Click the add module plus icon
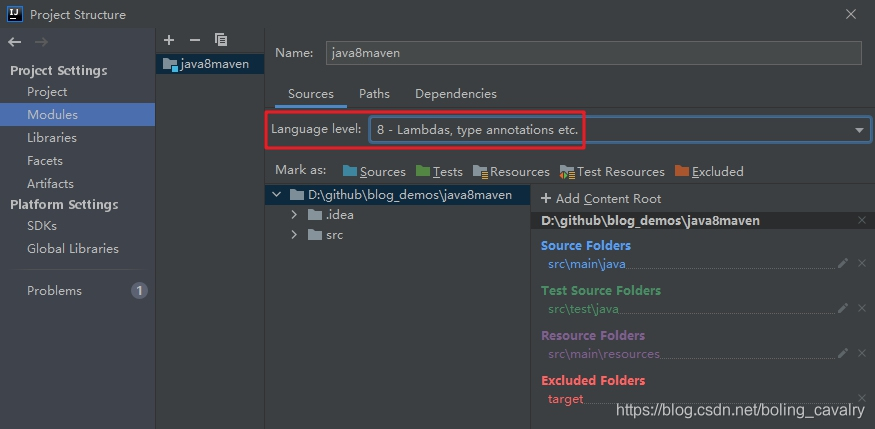This screenshot has height=429, width=875. (x=169, y=40)
